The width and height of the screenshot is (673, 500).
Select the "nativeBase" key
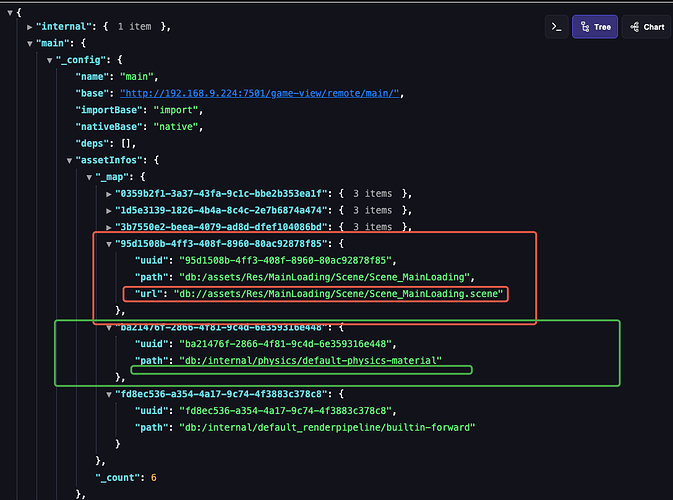pos(109,127)
